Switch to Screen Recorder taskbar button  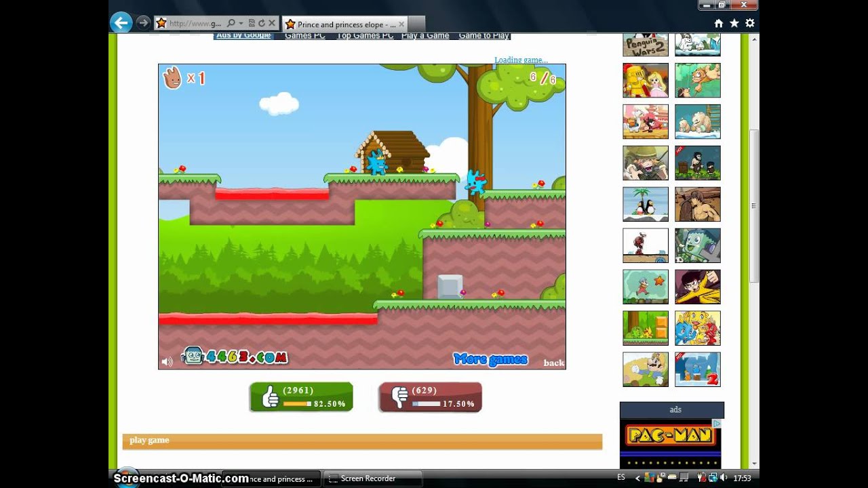(x=372, y=479)
